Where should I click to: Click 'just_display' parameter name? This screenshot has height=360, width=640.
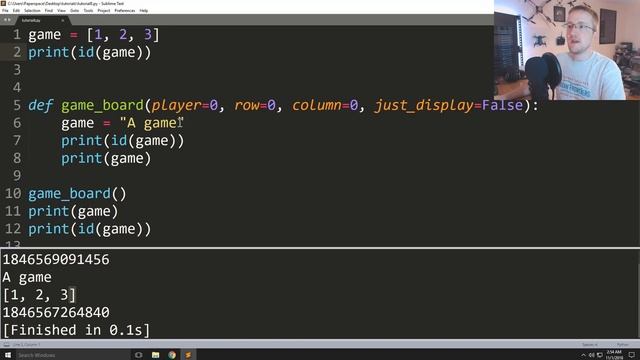click(x=424, y=105)
